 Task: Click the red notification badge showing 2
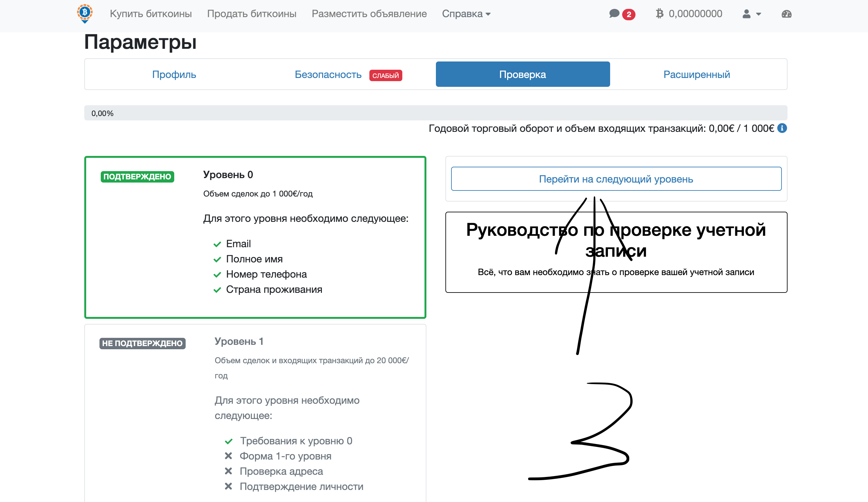point(629,15)
